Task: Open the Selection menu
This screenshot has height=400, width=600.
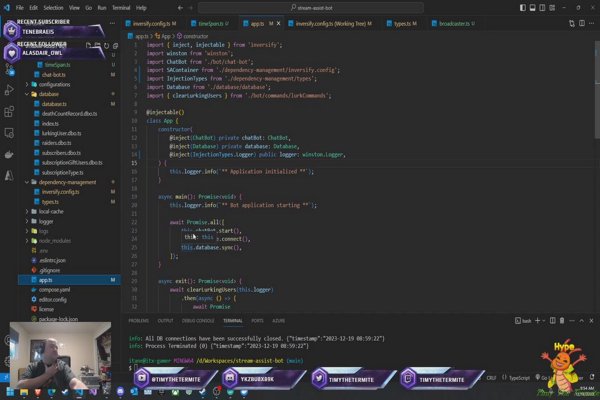Action: (x=53, y=8)
